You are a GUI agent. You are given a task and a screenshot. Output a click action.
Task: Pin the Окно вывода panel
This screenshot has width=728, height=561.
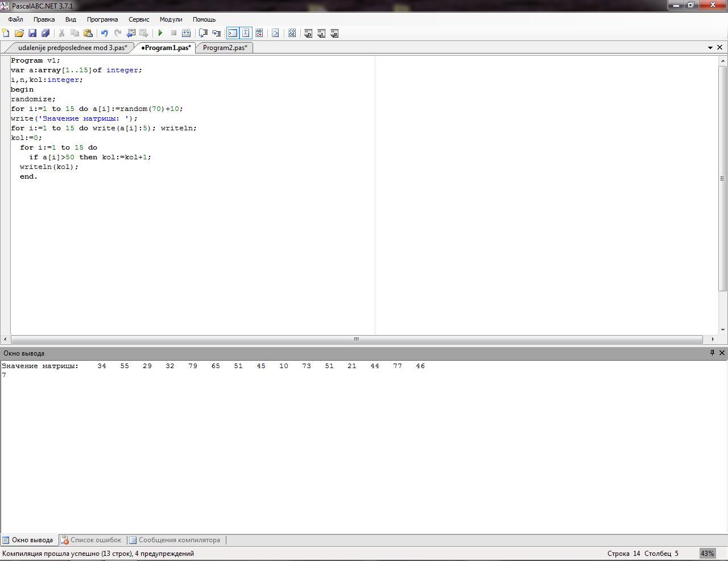pyautogui.click(x=712, y=353)
